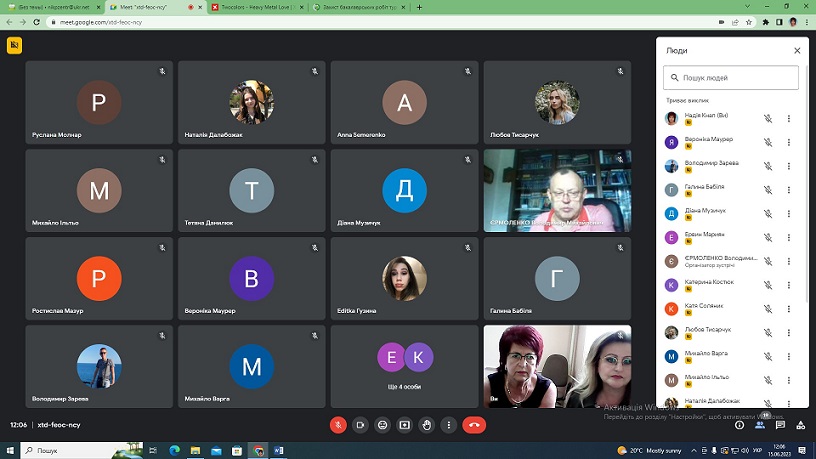Image resolution: width=816 pixels, height=459 pixels.
Task: Open options menu for Михайло Варга
Action: point(789,356)
